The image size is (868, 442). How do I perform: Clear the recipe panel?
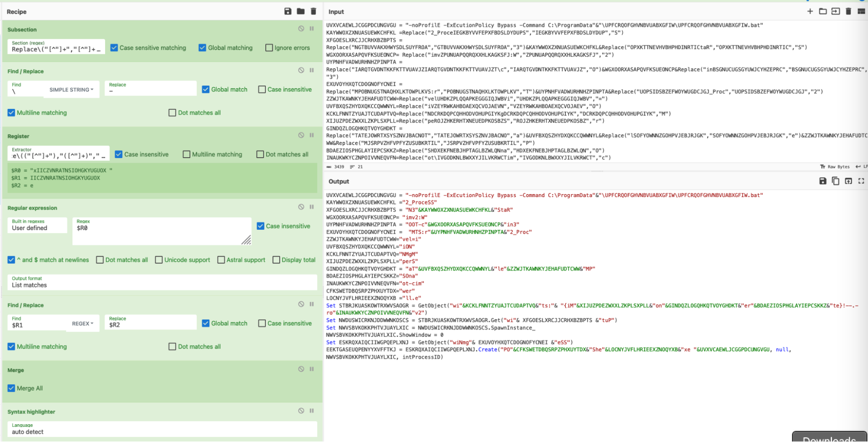[x=314, y=11]
